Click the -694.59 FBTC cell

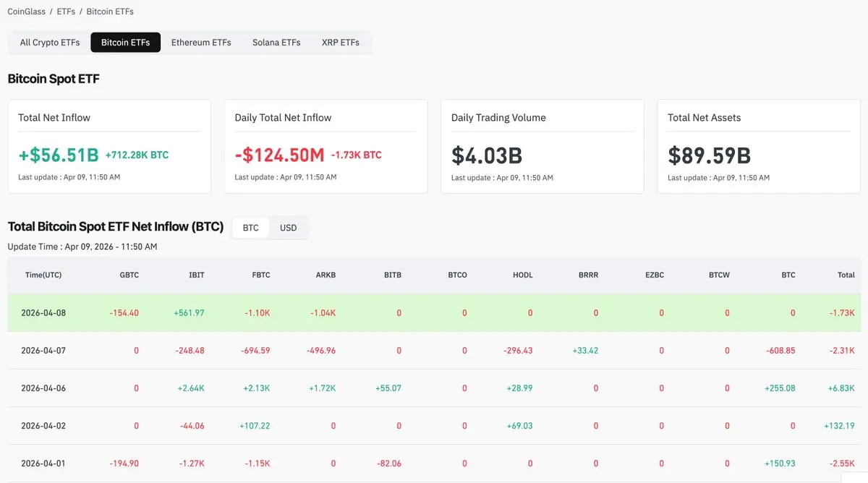coord(255,351)
